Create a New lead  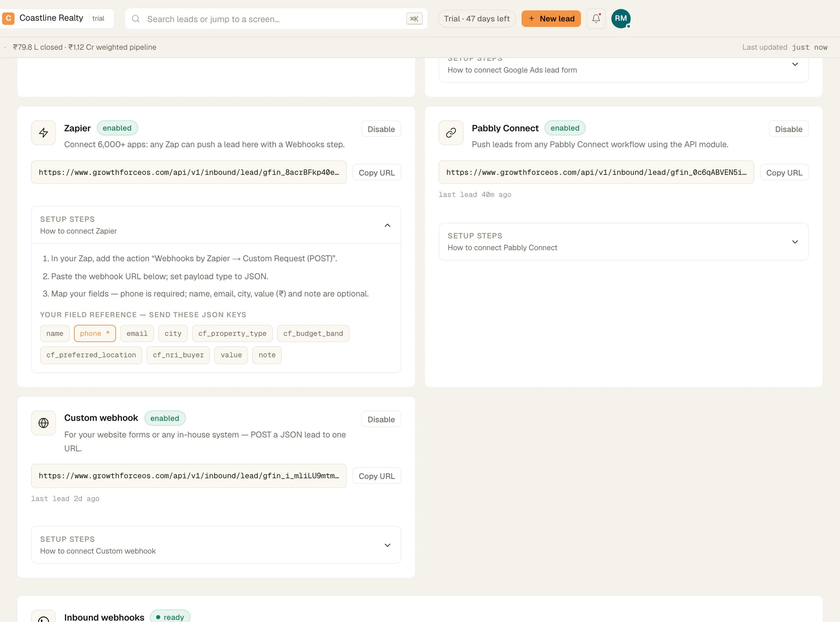pyautogui.click(x=551, y=18)
